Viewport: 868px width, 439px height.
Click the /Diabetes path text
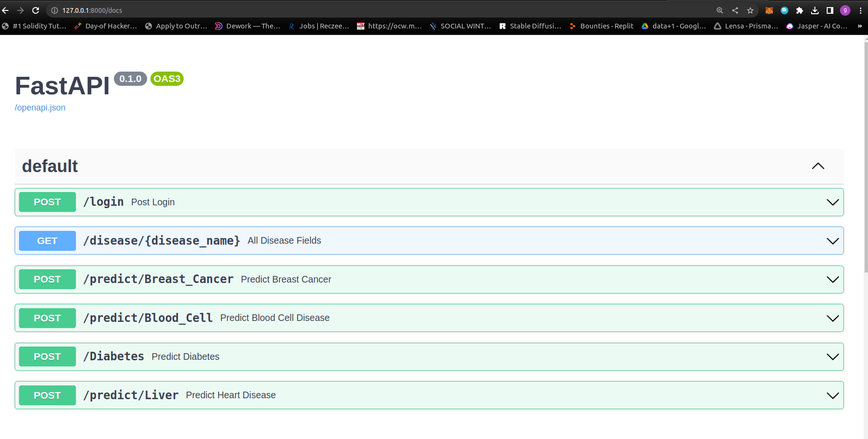pos(113,357)
